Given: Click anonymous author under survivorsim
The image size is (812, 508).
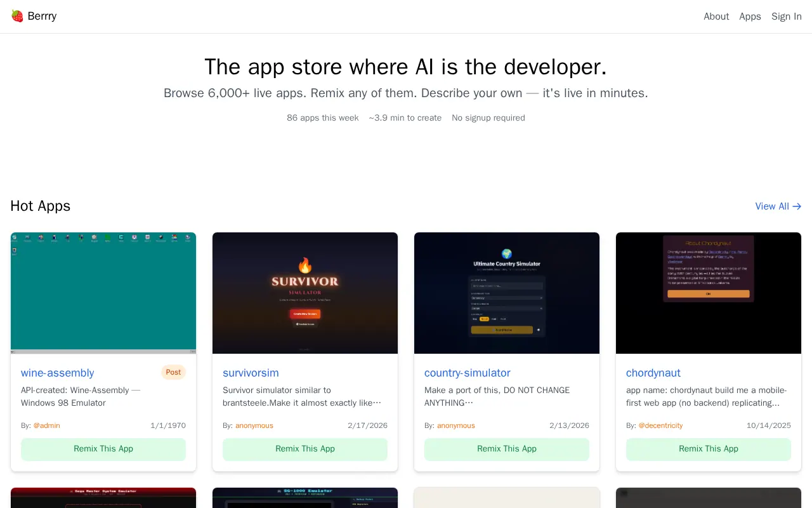Looking at the screenshot, I should coord(254,425).
